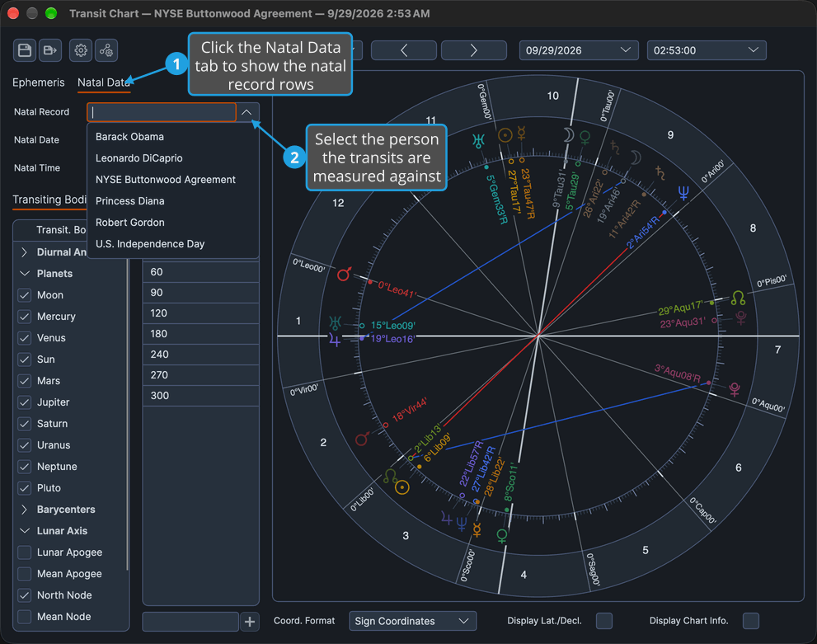The image size is (817, 644).
Task: Select the 60 angle row
Action: click(x=201, y=272)
